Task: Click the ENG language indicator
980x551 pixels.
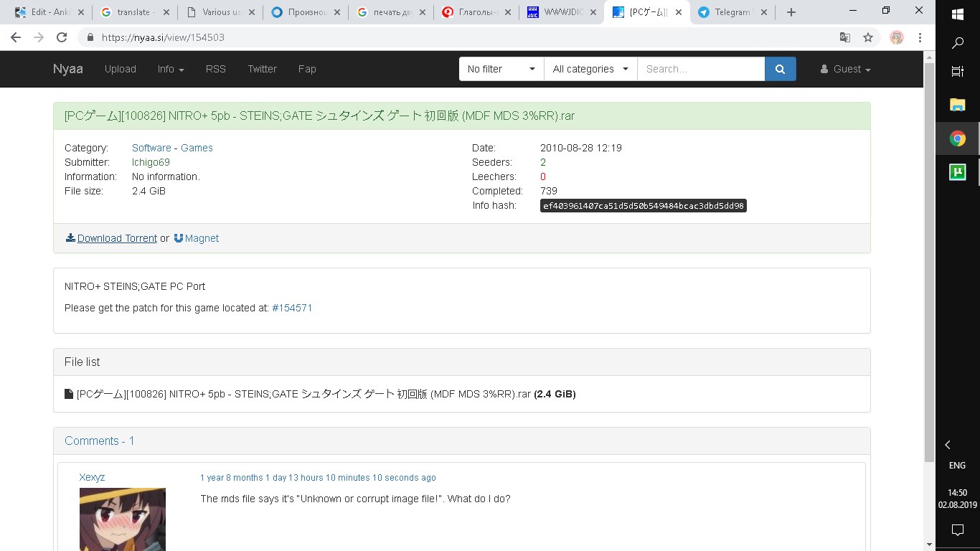Action: [957, 465]
